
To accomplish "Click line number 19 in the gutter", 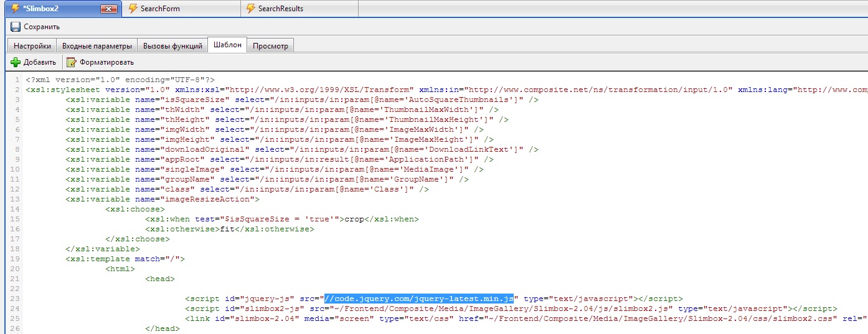I will click(16, 259).
